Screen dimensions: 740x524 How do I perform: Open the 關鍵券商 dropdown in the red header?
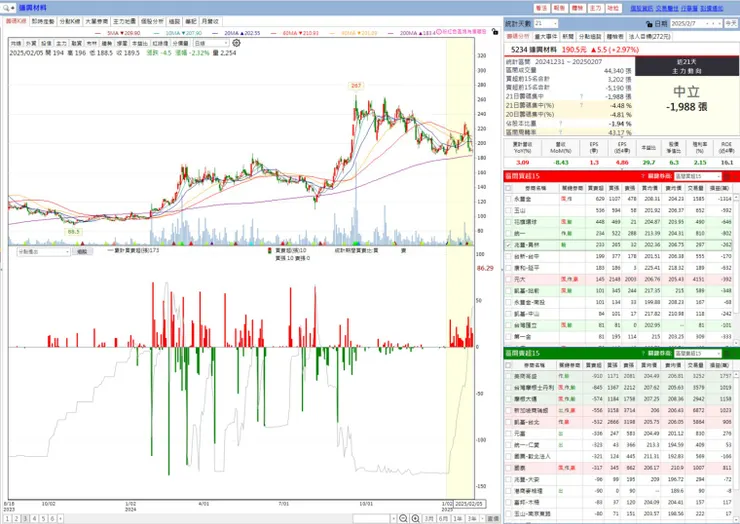pos(698,176)
